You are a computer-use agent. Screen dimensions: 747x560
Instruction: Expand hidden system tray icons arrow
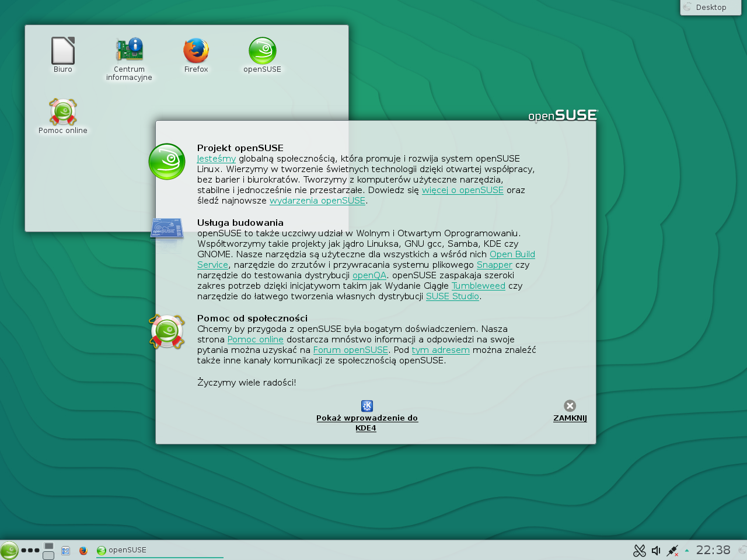click(687, 550)
